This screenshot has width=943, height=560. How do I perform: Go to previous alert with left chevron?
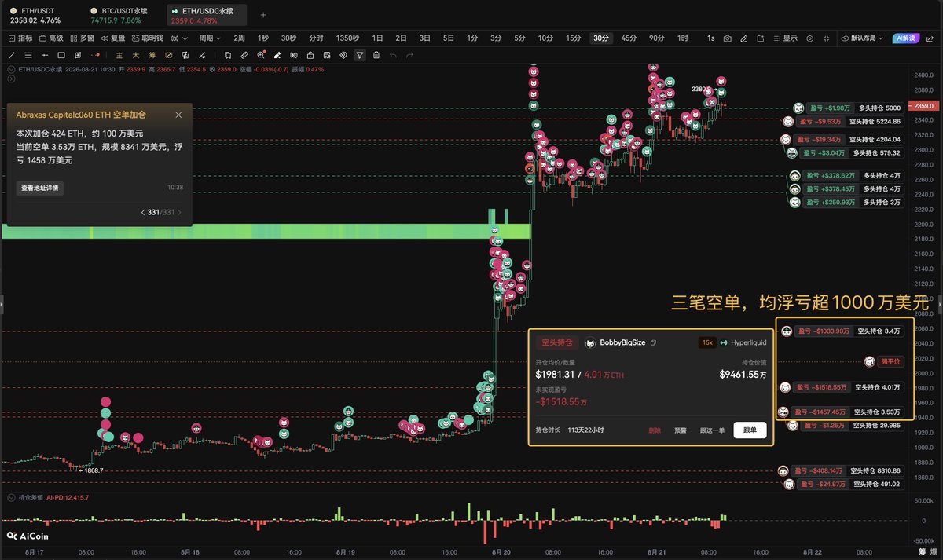pos(142,212)
